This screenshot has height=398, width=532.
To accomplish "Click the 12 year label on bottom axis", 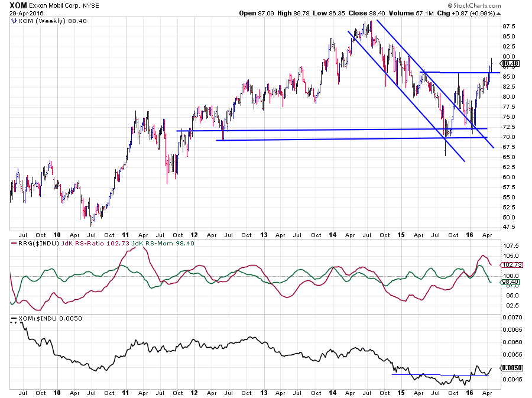I will point(194,393).
